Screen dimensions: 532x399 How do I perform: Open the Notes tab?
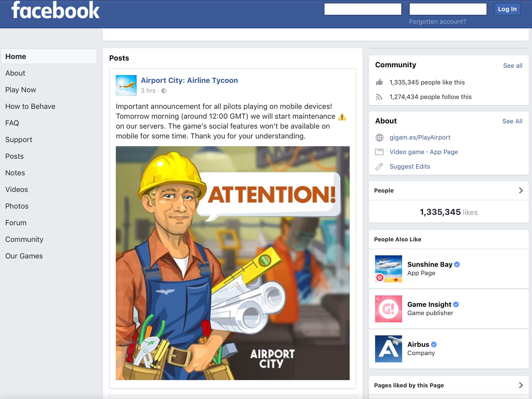tap(15, 173)
